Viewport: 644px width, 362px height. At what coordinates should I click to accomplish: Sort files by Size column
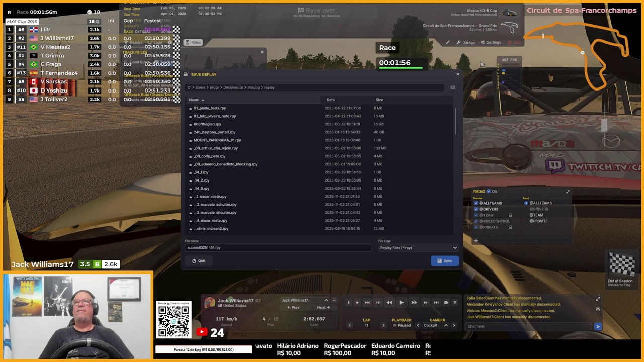tap(379, 100)
